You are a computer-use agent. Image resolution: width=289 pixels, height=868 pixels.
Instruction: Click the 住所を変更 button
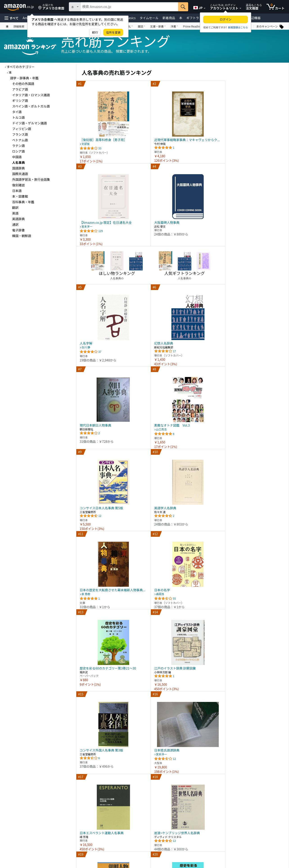click(x=113, y=32)
